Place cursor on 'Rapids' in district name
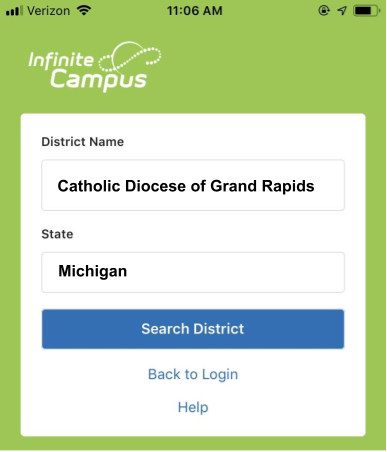 pos(288,187)
